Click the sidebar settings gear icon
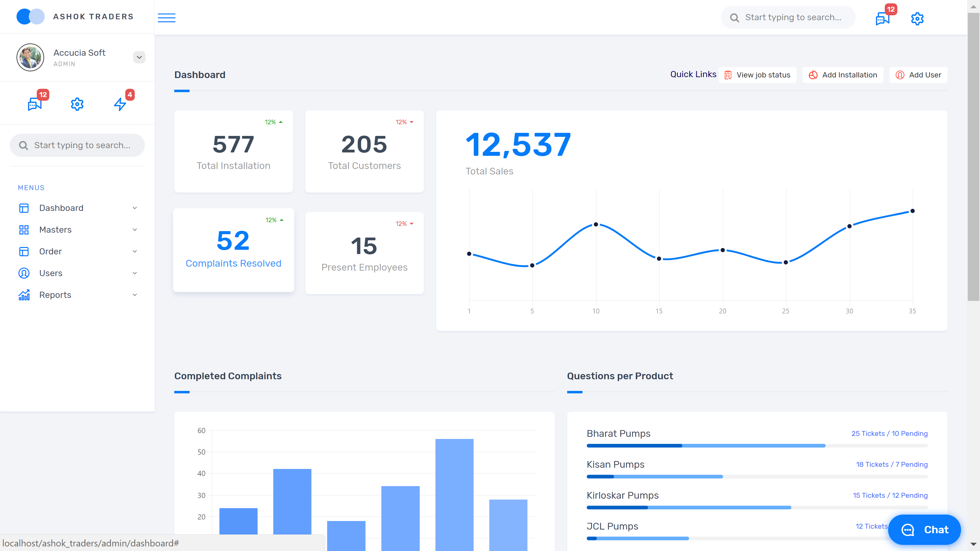 pos(77,104)
